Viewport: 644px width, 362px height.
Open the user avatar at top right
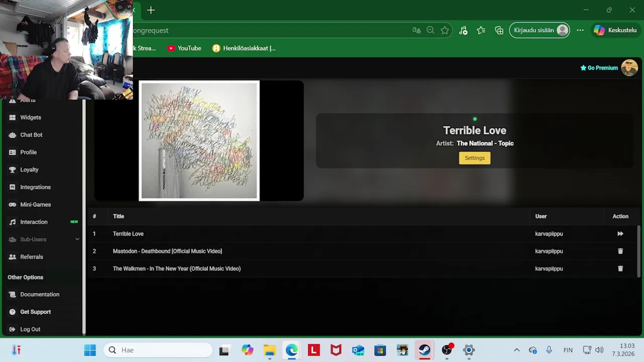[629, 68]
